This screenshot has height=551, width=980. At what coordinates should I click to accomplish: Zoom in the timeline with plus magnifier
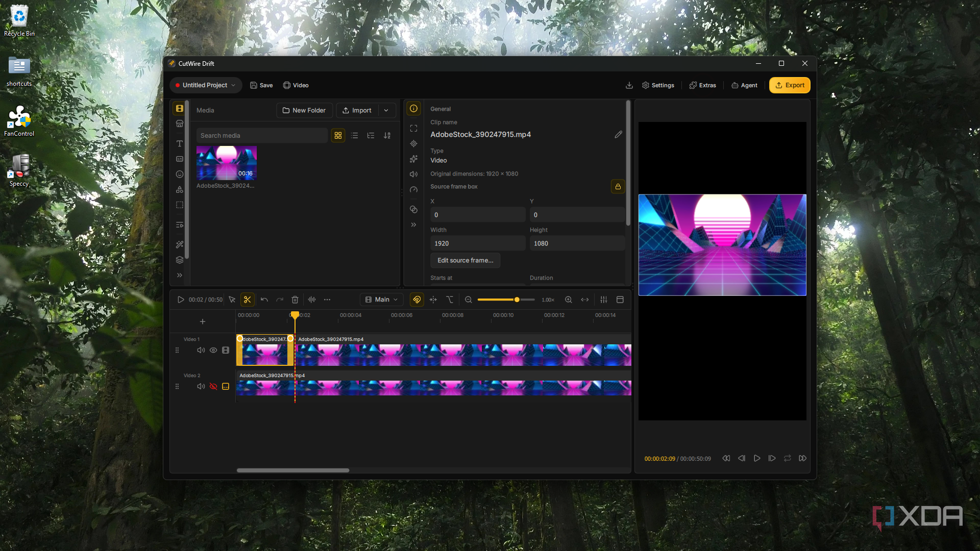pyautogui.click(x=569, y=299)
